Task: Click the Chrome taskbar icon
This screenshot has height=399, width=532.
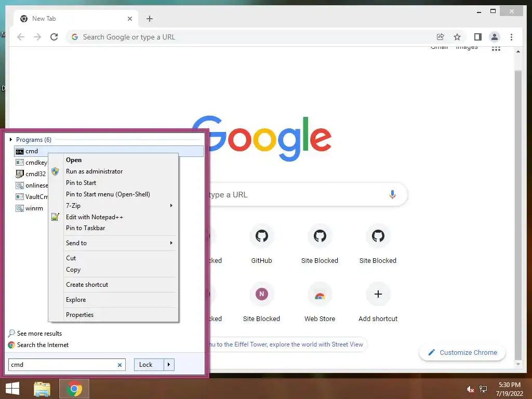Action: (x=74, y=389)
